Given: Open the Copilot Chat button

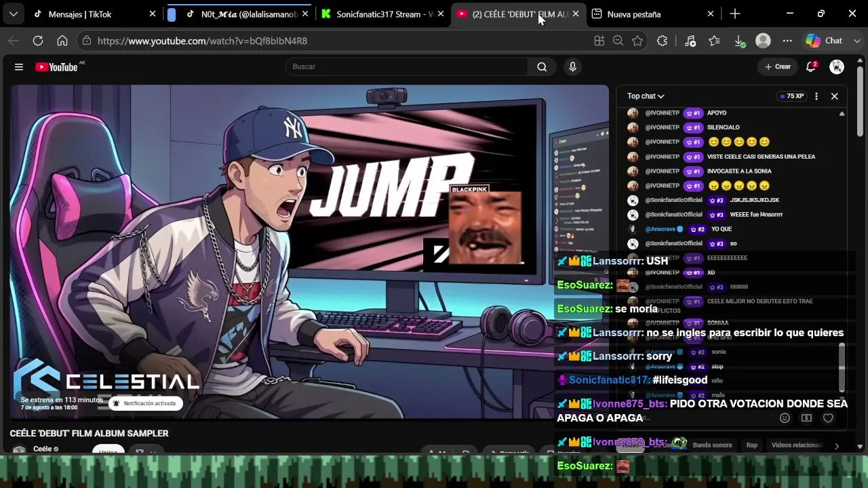Looking at the screenshot, I should (824, 41).
